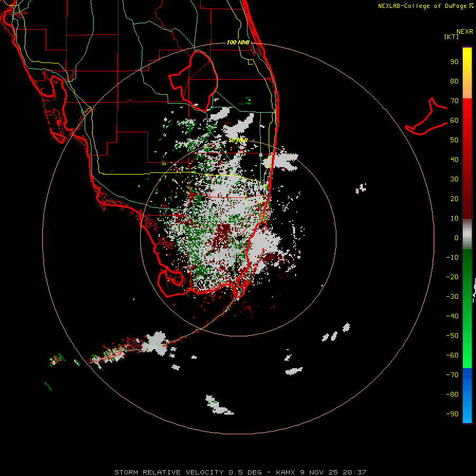Click the STORM RELATIVE VELOCITY caption text

[x=169, y=472]
